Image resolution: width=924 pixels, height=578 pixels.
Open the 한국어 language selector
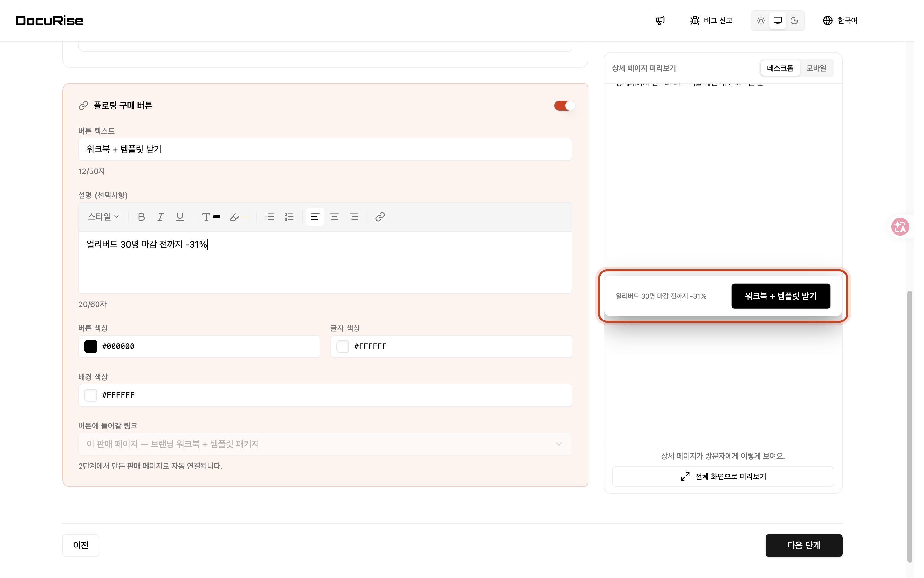pyautogui.click(x=840, y=21)
